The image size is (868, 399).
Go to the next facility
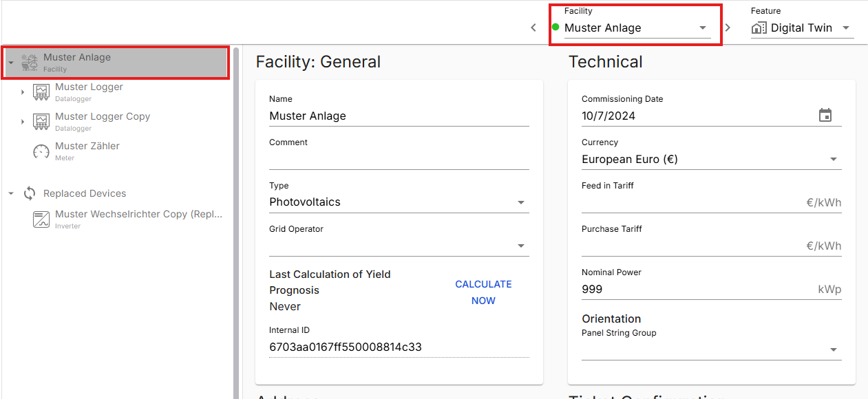click(728, 28)
